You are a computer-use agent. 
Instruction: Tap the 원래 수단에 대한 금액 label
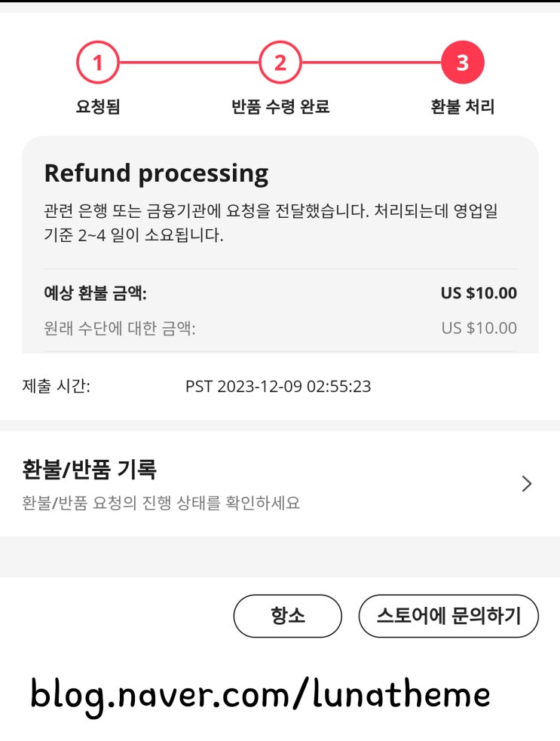coord(120,329)
